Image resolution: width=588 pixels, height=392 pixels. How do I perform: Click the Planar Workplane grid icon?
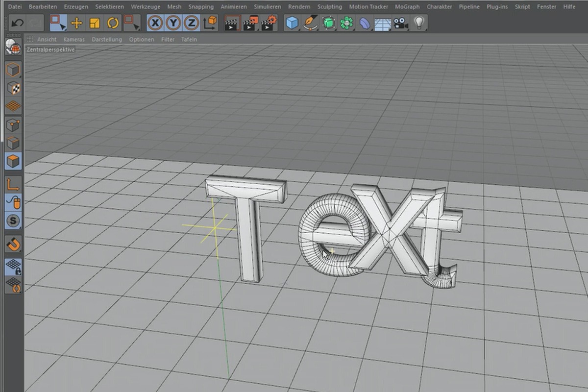coord(13,285)
